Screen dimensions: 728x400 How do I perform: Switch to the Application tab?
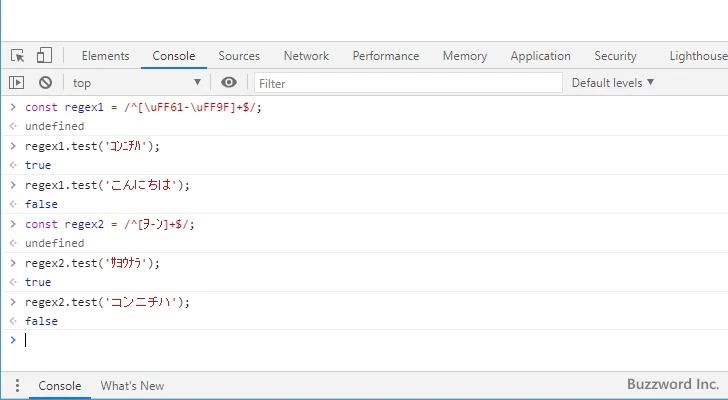pos(540,56)
